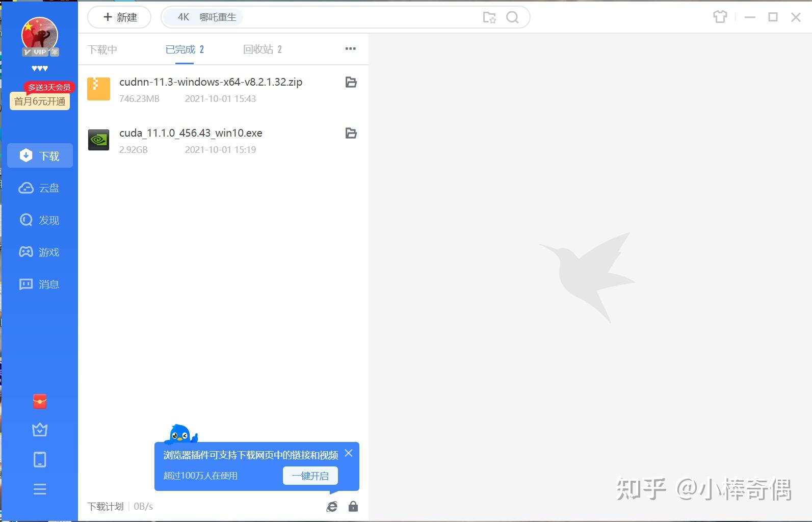Open the hamburger main menu icon
812x522 pixels.
pyautogui.click(x=40, y=489)
